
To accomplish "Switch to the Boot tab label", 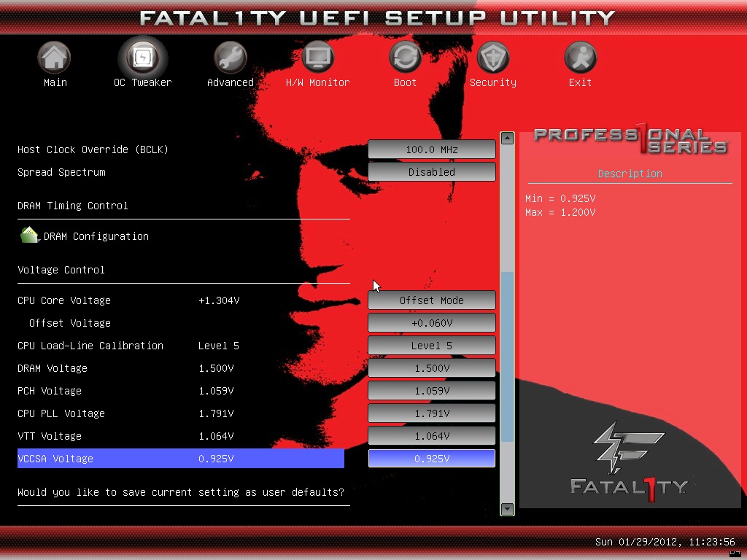I will coord(405,82).
